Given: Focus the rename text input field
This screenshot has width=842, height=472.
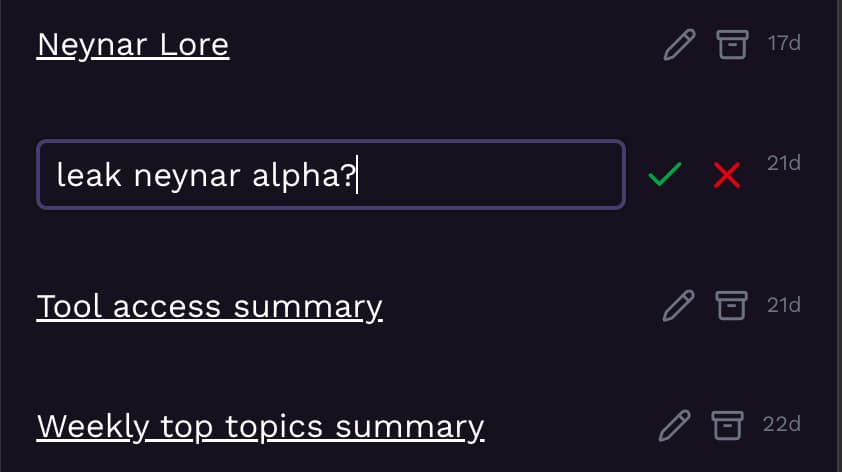Looking at the screenshot, I should pos(330,175).
